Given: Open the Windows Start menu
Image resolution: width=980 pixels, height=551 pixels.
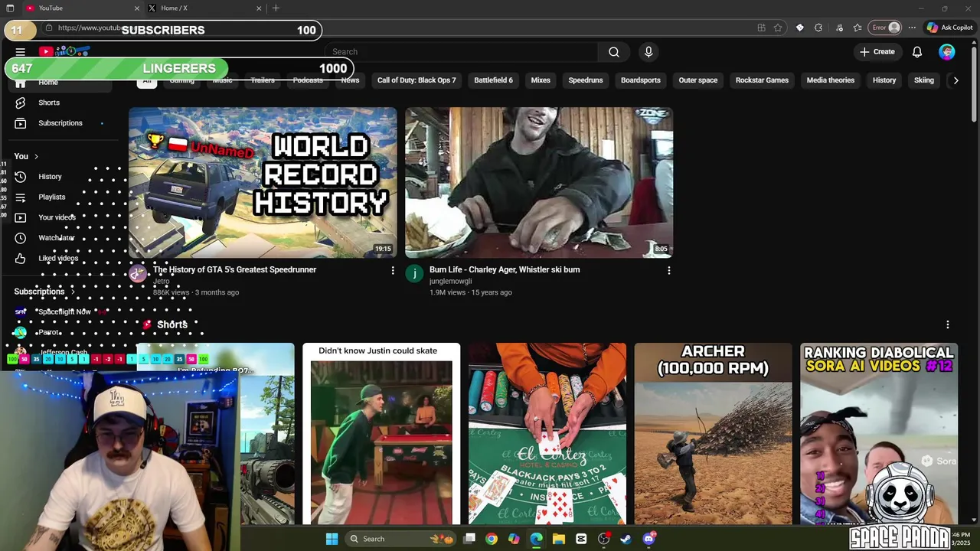Looking at the screenshot, I should coord(332,539).
